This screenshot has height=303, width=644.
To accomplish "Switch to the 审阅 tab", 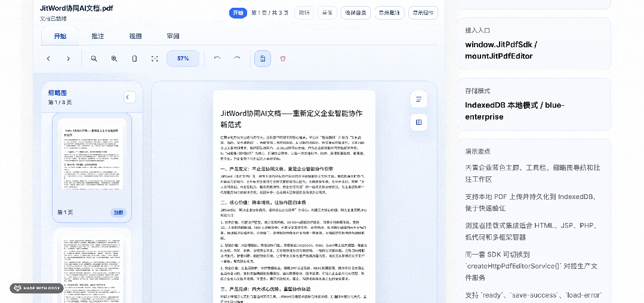I will 173,36.
